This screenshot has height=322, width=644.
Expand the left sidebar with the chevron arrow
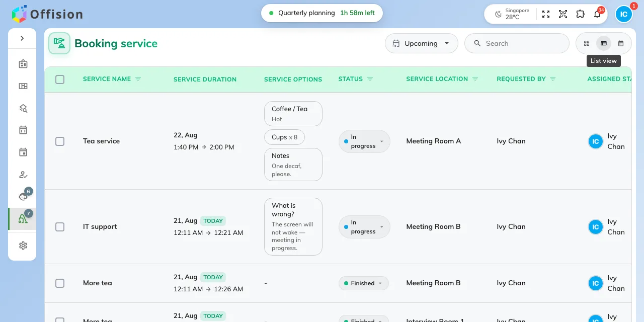click(22, 38)
